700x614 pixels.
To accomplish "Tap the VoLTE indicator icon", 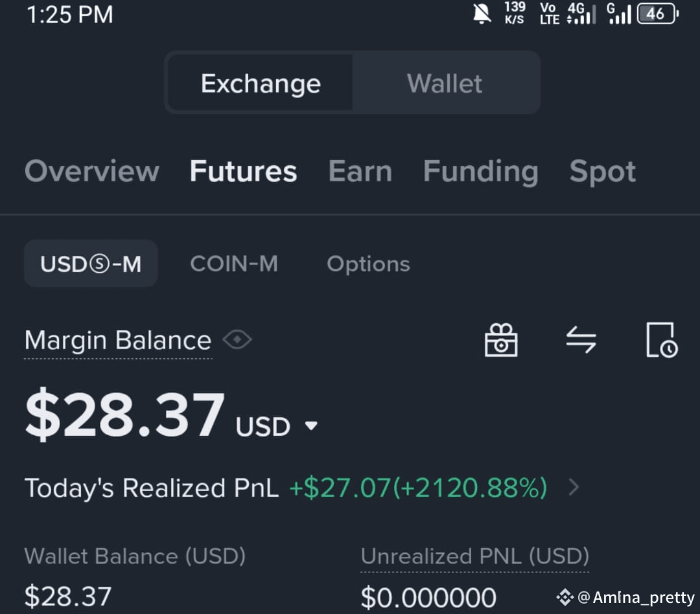I will (548, 13).
